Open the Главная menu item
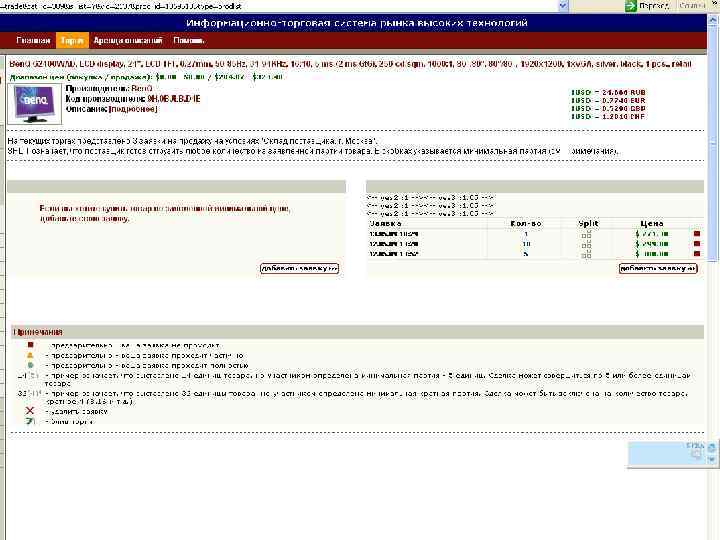The height and width of the screenshot is (540, 720). point(33,40)
